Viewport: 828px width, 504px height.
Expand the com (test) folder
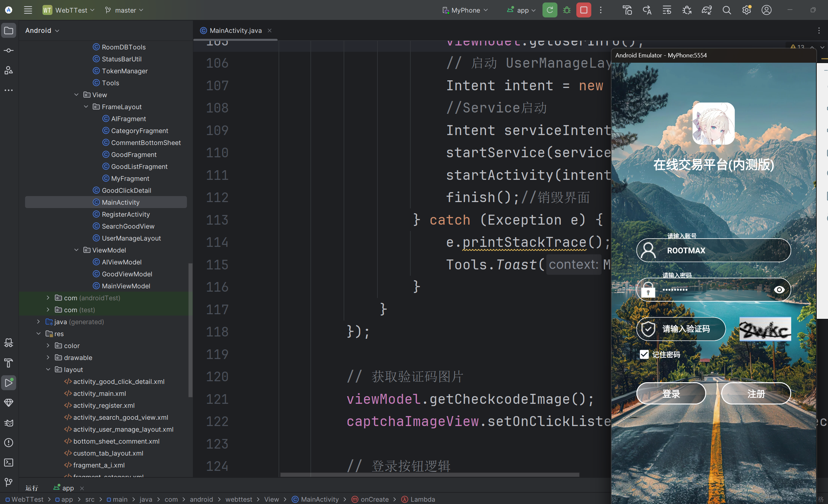click(48, 310)
